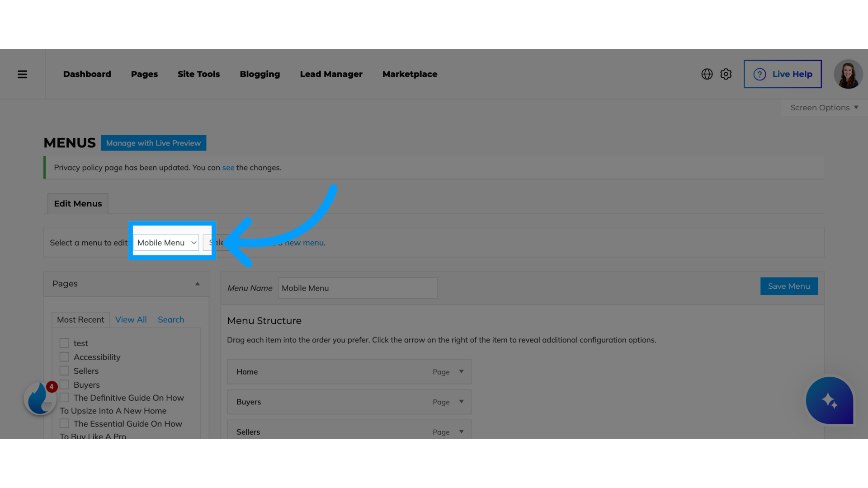Click the hamburger menu icon
The height and width of the screenshot is (488, 868).
tap(22, 73)
